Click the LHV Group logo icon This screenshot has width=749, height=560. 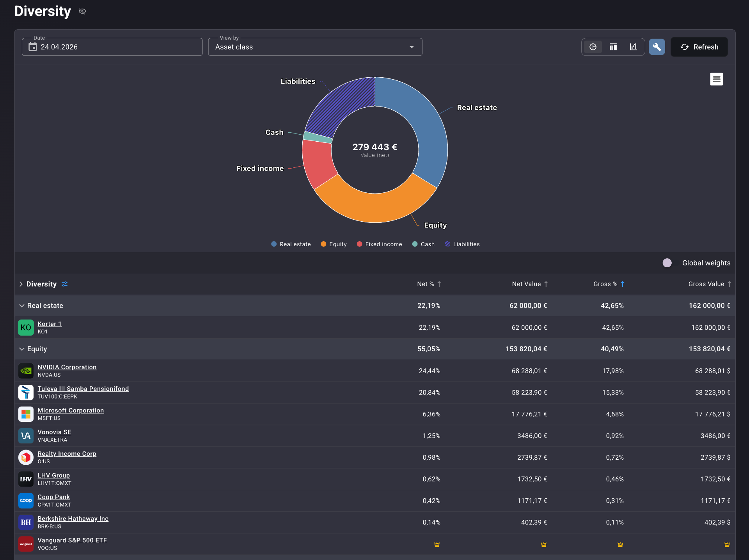coord(26,479)
